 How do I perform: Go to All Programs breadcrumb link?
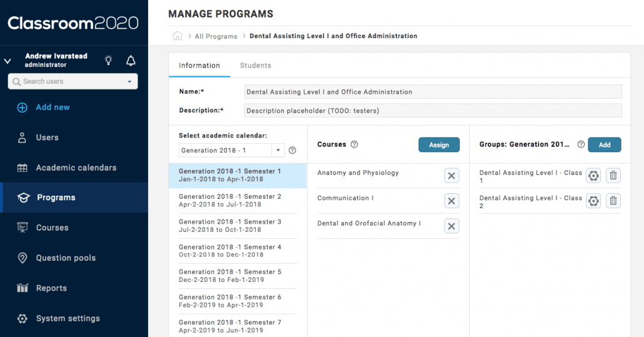(x=216, y=36)
